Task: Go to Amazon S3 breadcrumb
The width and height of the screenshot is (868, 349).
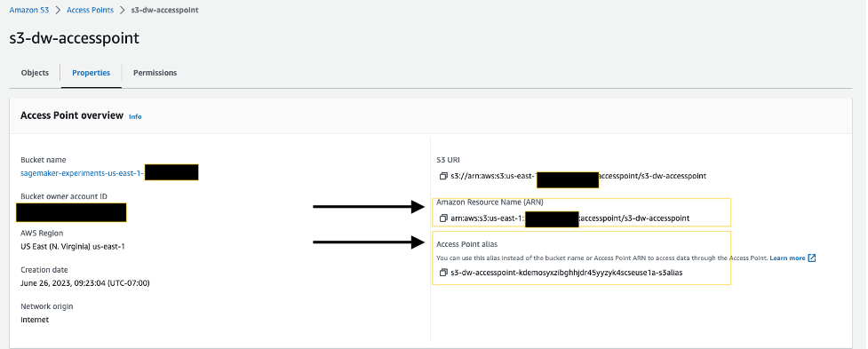Action: [x=29, y=10]
